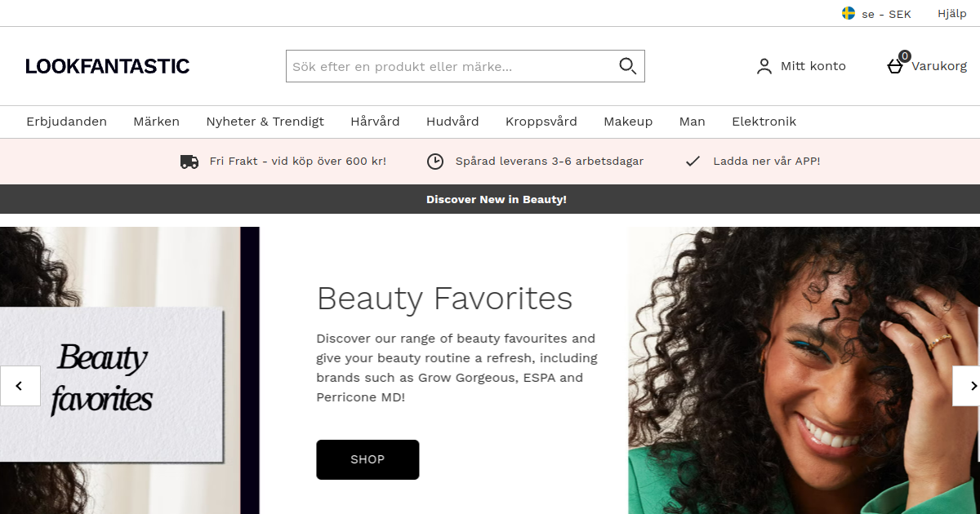
Task: Click the checkmark icon by Ladda ner
Action: click(693, 162)
